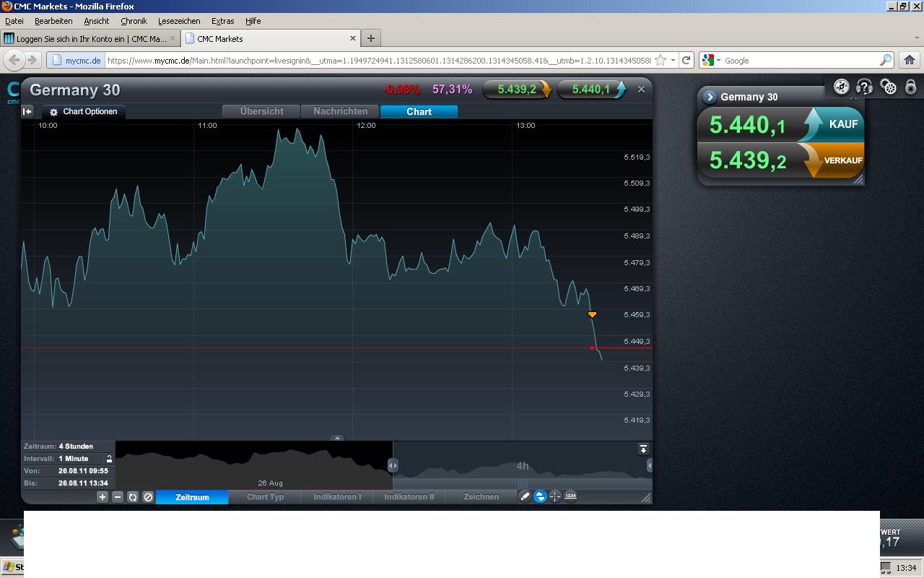Open the Google search engine dropdown
The height and width of the screenshot is (578, 924).
coord(711,60)
